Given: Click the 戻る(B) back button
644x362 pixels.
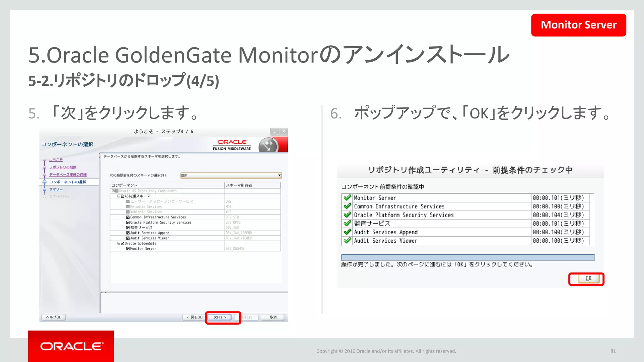Looking at the screenshot, I should coord(194,317).
